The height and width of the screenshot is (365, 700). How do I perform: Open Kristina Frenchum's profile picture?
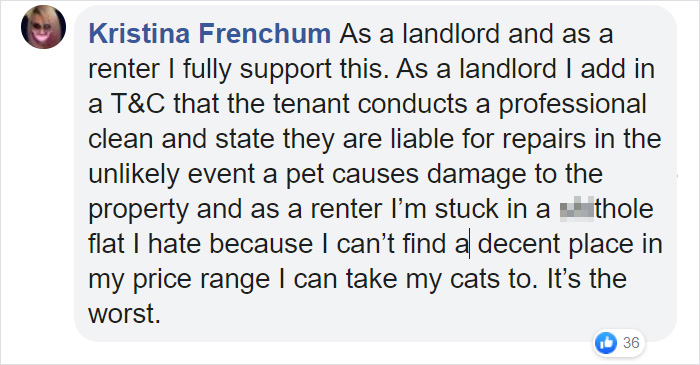43,27
